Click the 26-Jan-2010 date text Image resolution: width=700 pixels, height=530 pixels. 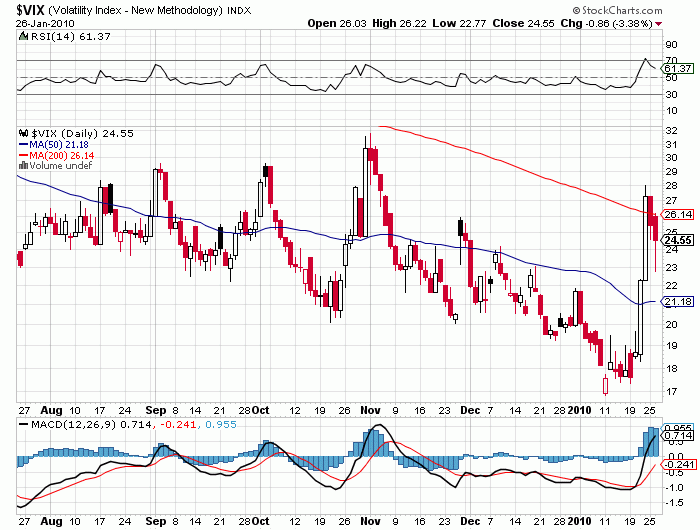pos(42,22)
